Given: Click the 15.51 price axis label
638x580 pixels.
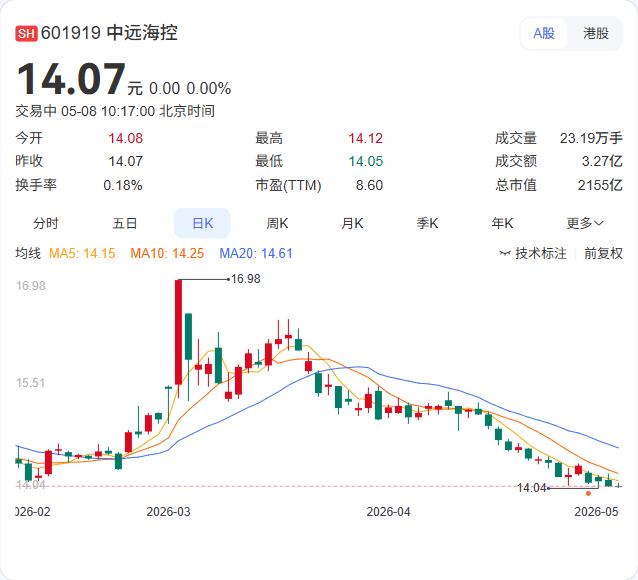Looking at the screenshot, I should 31,383.
